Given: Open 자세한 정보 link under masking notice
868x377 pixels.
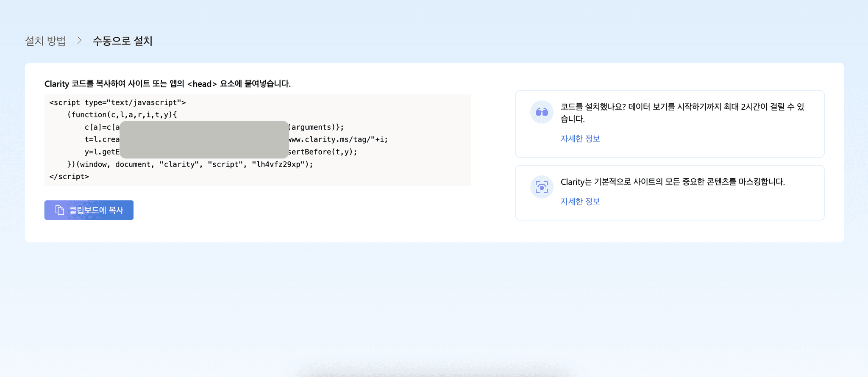Looking at the screenshot, I should (580, 201).
